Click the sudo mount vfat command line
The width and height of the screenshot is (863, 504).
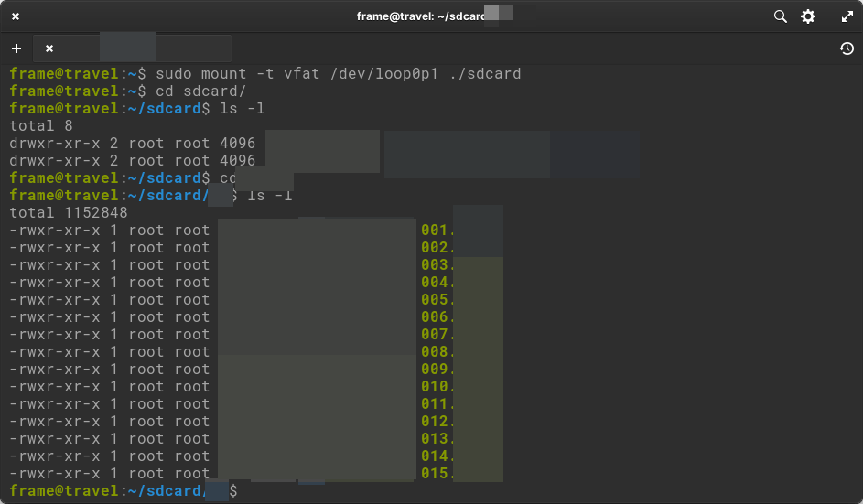coord(338,73)
